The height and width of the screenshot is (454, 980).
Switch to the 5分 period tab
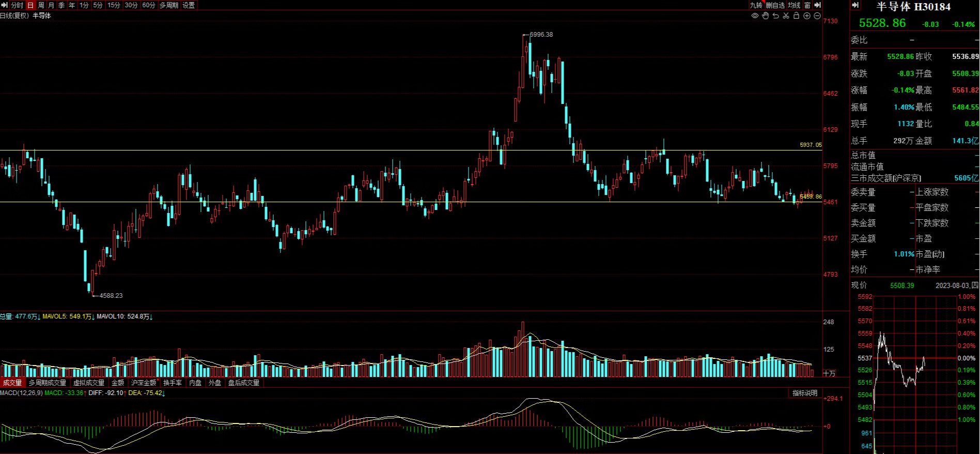click(x=98, y=5)
